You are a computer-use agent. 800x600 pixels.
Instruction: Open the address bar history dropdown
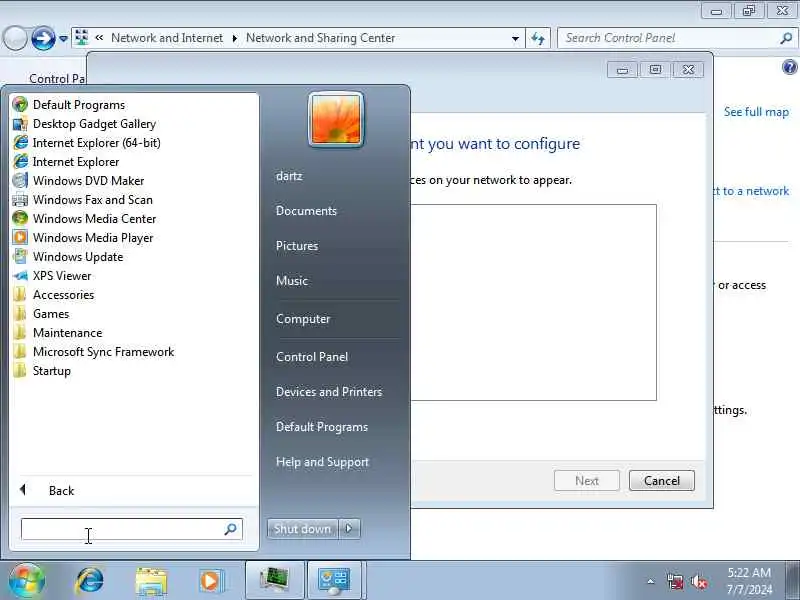515,38
